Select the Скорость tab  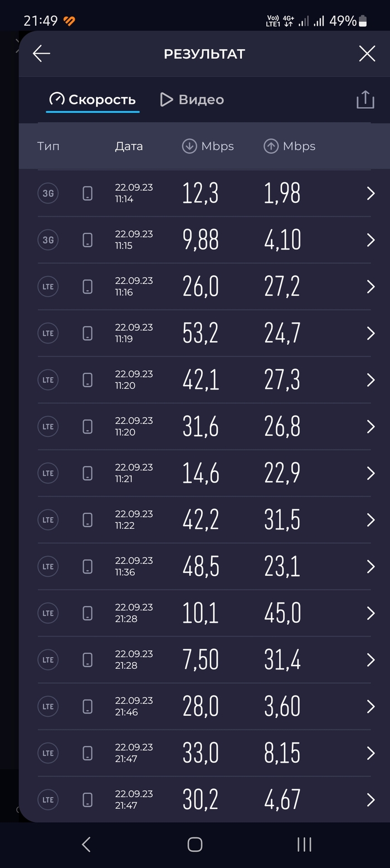tap(92, 99)
